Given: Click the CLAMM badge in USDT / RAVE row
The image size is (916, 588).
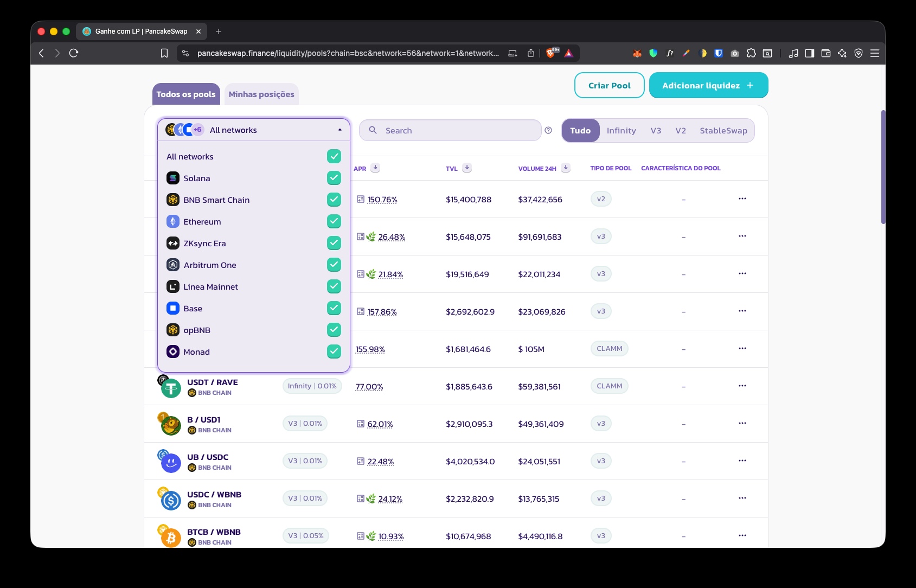Looking at the screenshot, I should [x=610, y=386].
